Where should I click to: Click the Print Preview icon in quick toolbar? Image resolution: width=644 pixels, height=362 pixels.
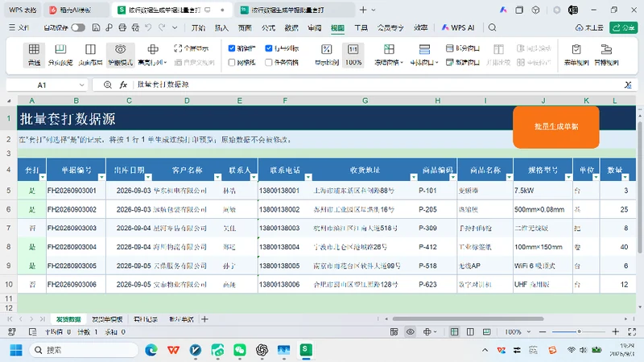[x=135, y=27]
